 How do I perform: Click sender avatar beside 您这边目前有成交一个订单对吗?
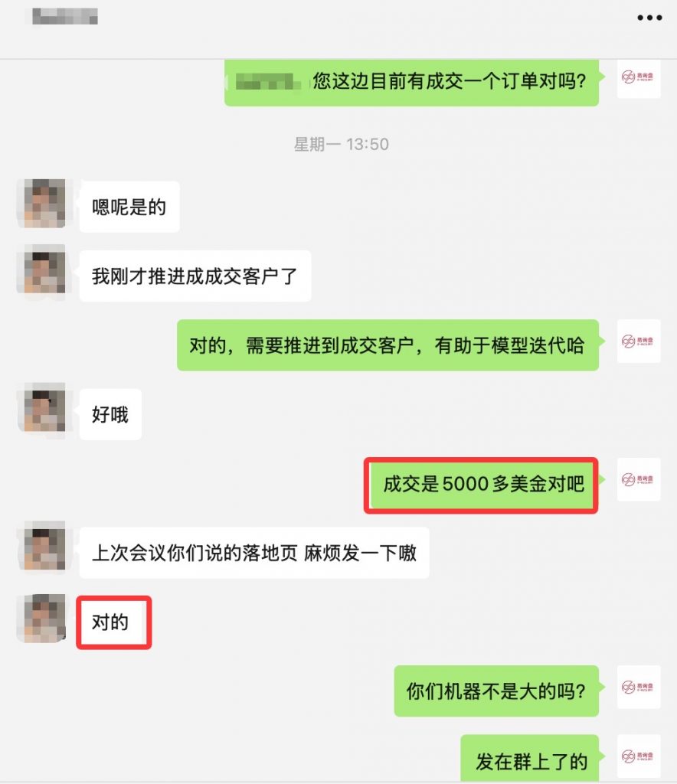[x=639, y=78]
